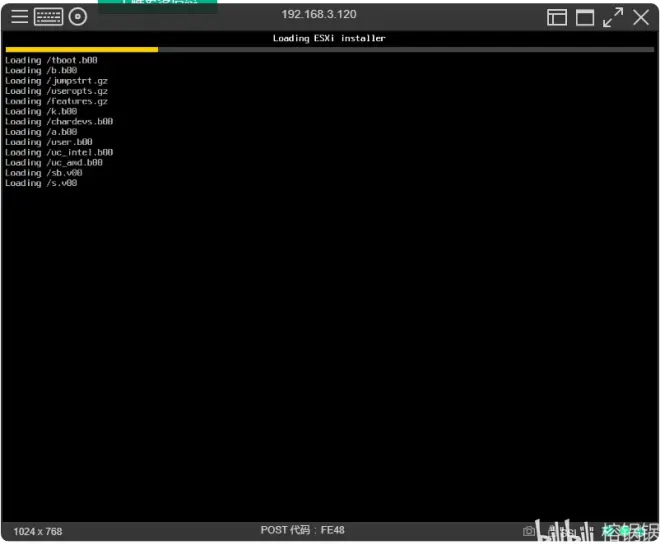
Task: Click the 'Loading /uc_amd.b00' line
Action: (x=54, y=162)
